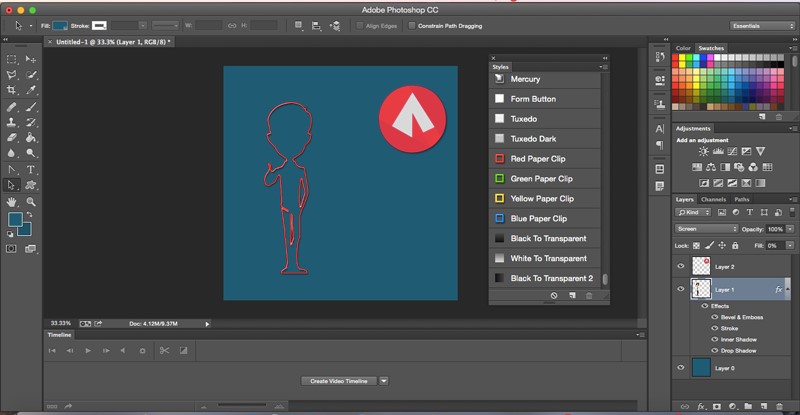Select the Zoom tool
This screenshot has width=800, height=415.
pyautogui.click(x=31, y=202)
